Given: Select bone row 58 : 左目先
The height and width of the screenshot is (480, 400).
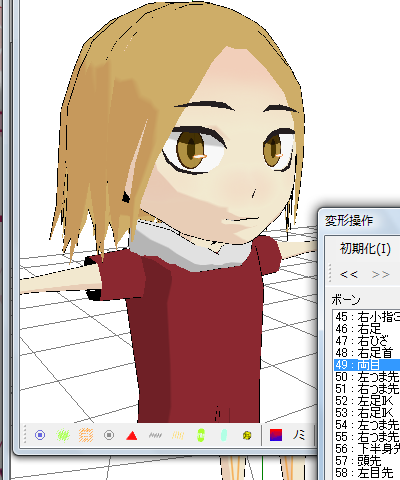Looking at the screenshot, I should tap(366, 473).
